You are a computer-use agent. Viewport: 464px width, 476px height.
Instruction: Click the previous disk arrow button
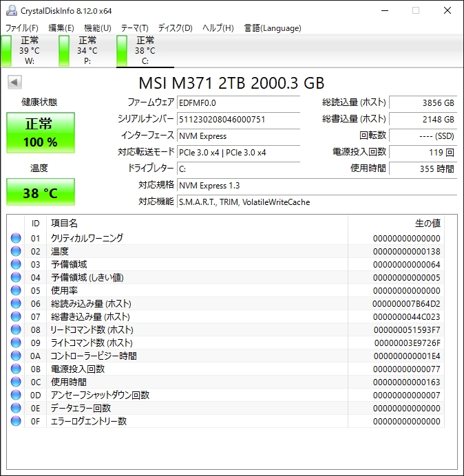tap(14, 82)
